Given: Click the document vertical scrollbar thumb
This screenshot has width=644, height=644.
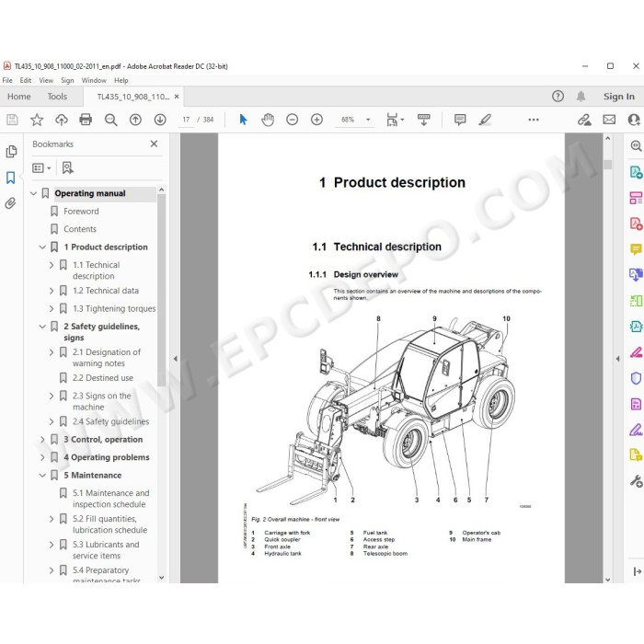Looking at the screenshot, I should (608, 165).
